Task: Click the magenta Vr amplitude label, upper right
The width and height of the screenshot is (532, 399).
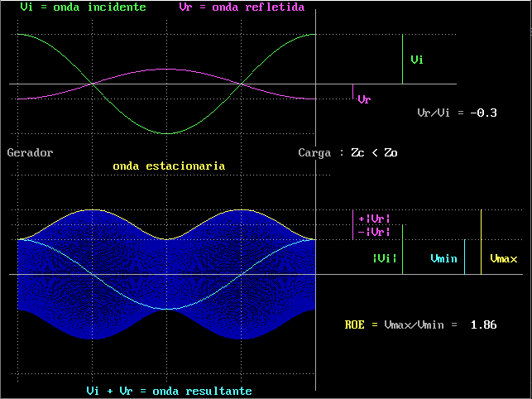Action: (364, 99)
